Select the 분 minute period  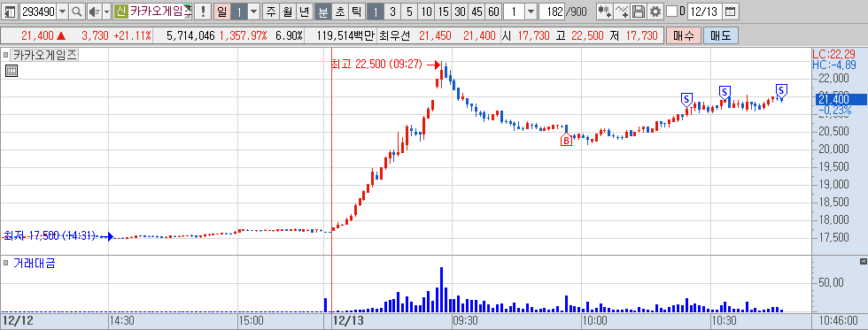[x=322, y=11]
